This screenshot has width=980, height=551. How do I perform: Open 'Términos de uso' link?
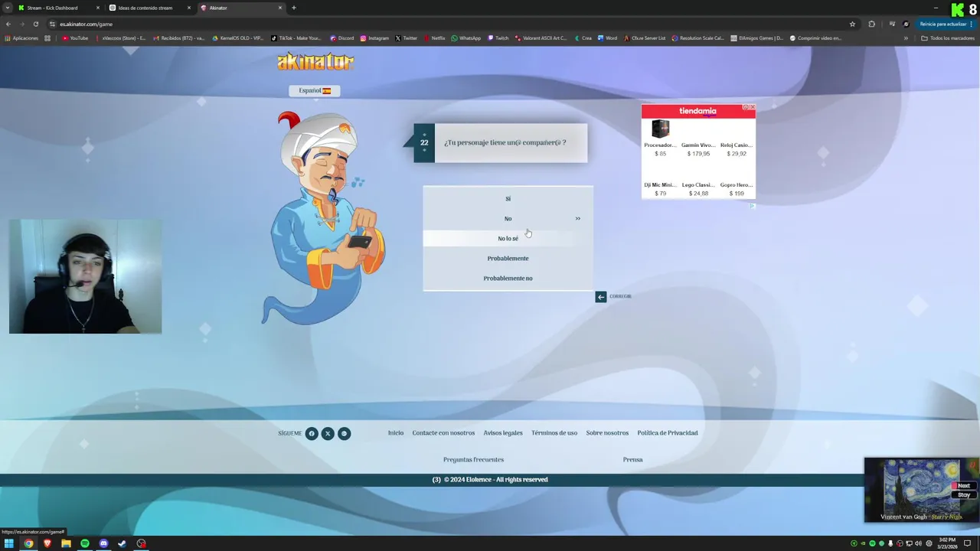554,433
